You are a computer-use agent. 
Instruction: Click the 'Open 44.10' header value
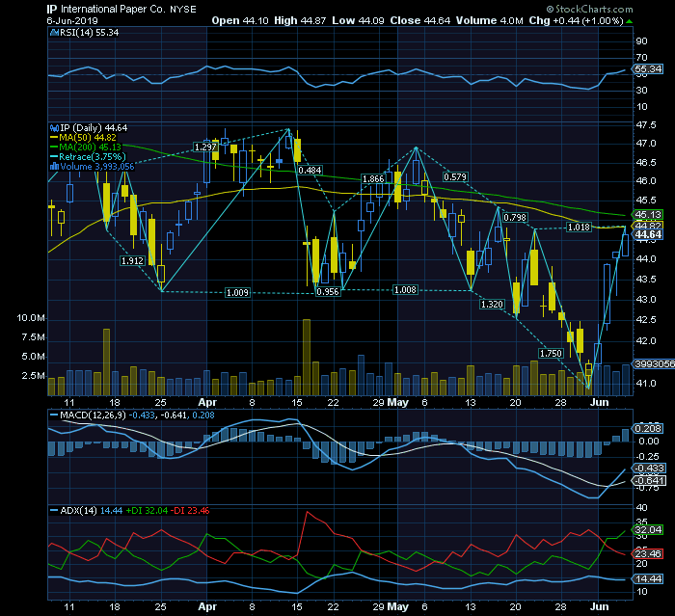(x=240, y=20)
